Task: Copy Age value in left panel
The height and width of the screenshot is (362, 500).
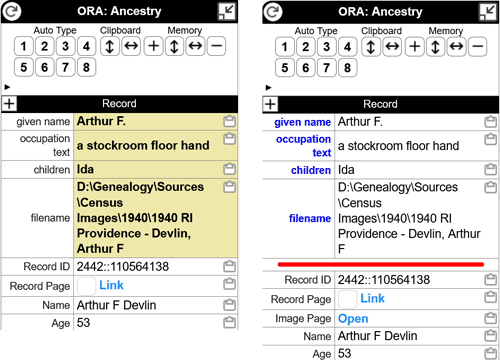Action: point(229,322)
